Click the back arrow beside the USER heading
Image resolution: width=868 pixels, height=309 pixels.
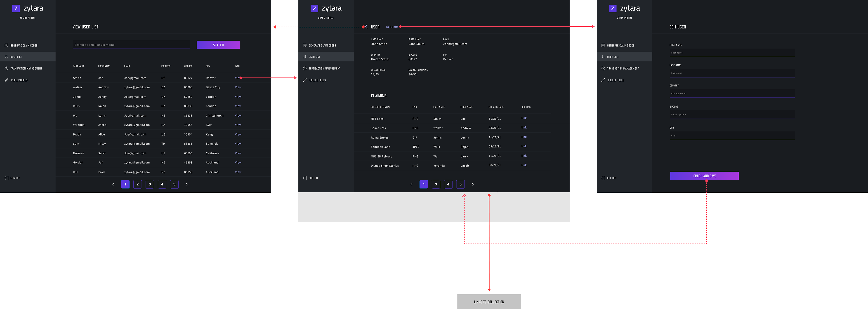(x=366, y=27)
